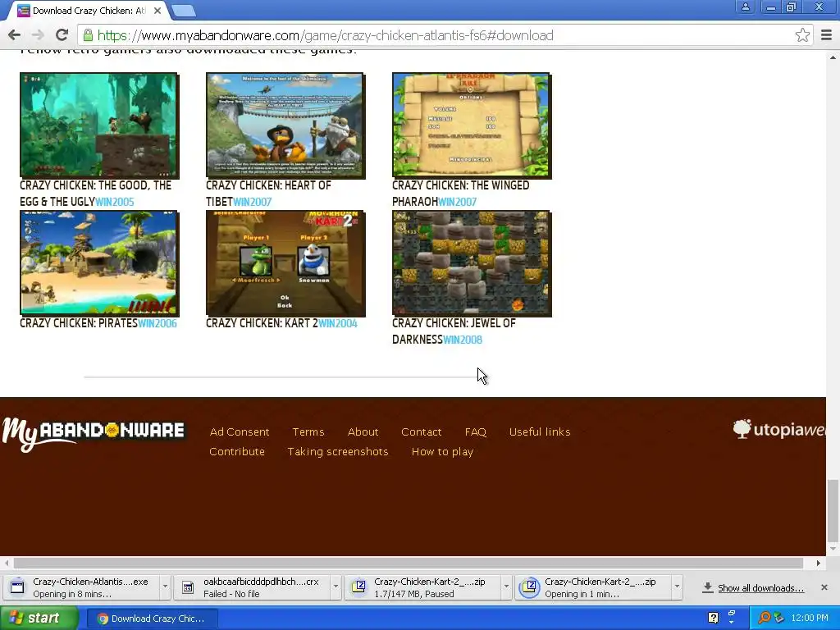The width and height of the screenshot is (840, 630).
Task: Open the Heart of Tibet game thumbnail
Action: (x=285, y=125)
